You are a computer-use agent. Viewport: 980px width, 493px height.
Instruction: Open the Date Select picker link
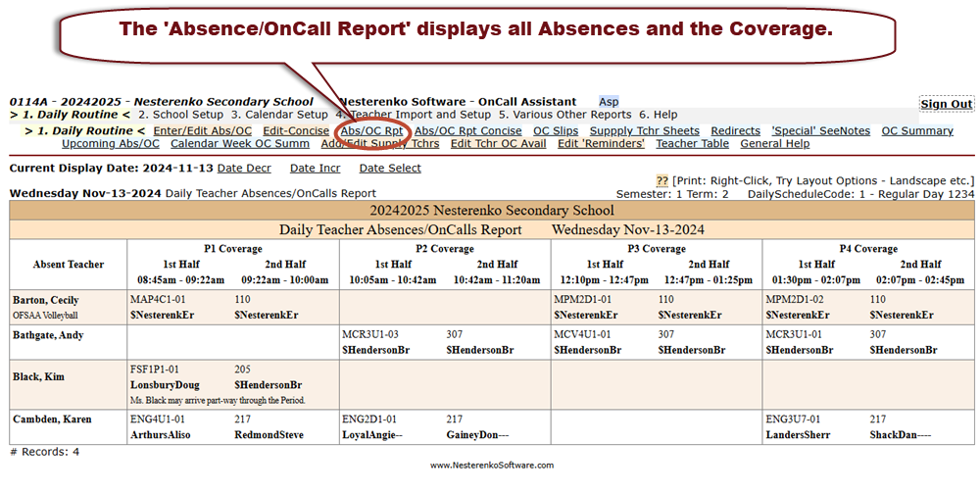pyautogui.click(x=390, y=169)
